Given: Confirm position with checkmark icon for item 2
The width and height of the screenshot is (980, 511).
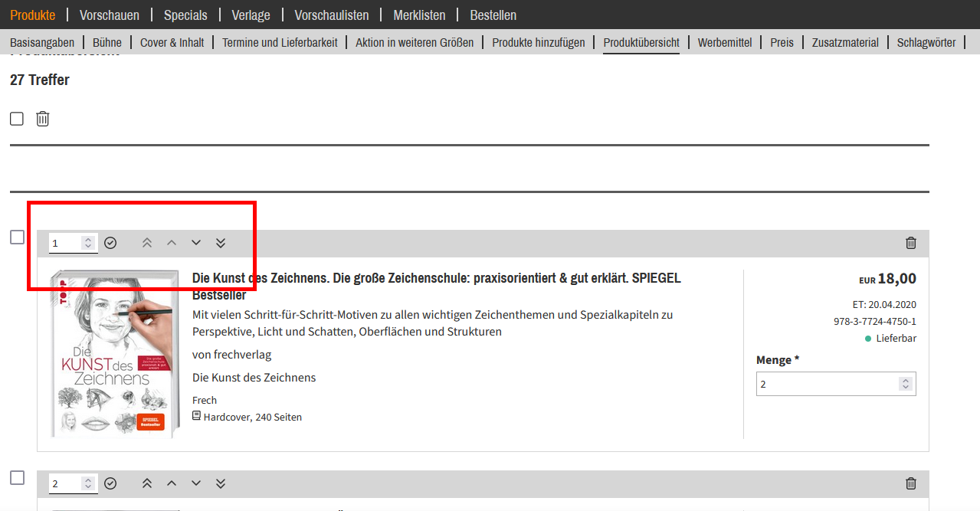Looking at the screenshot, I should coord(110,483).
